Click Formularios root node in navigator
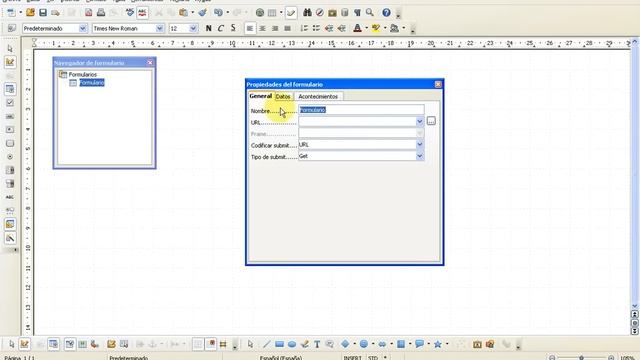Image resolution: width=640 pixels, height=360 pixels. (x=83, y=75)
